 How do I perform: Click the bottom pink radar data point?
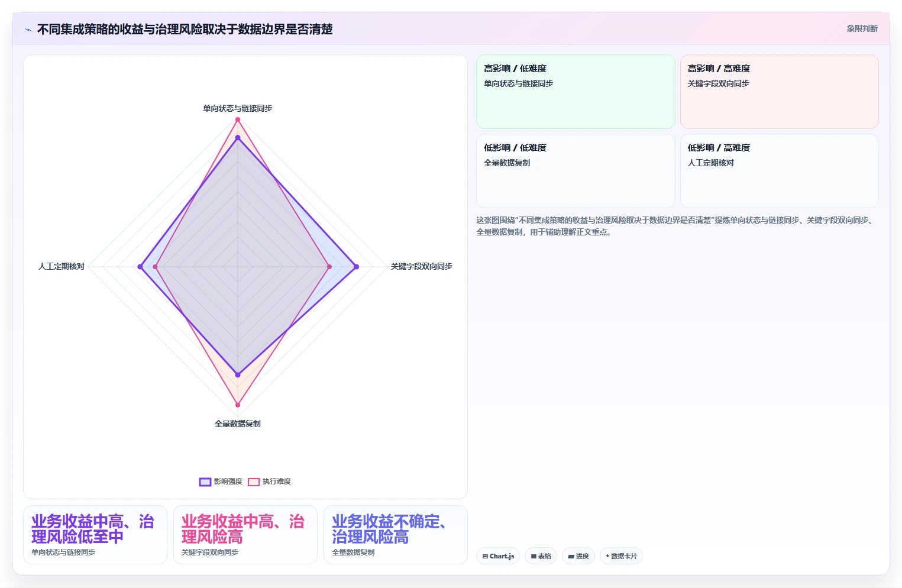[x=238, y=405]
